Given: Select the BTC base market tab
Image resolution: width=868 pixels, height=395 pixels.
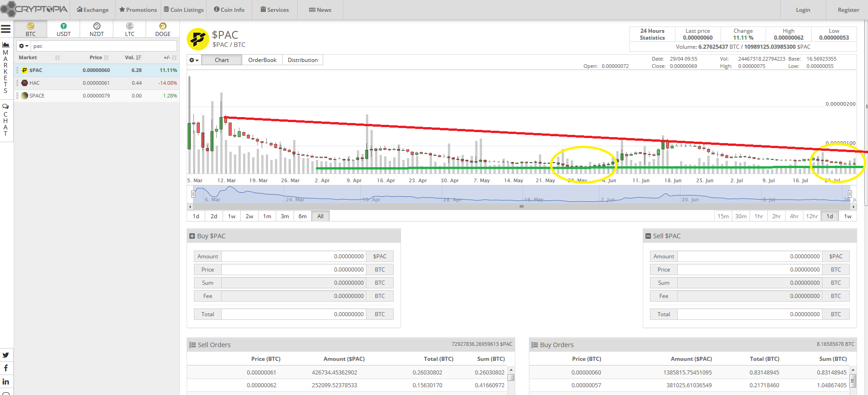Looking at the screenshot, I should [x=30, y=30].
